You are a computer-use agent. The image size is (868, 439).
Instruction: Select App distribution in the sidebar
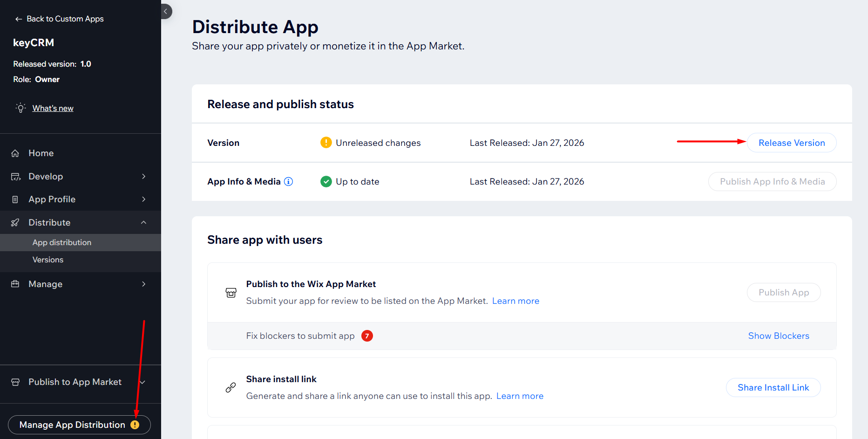point(62,243)
